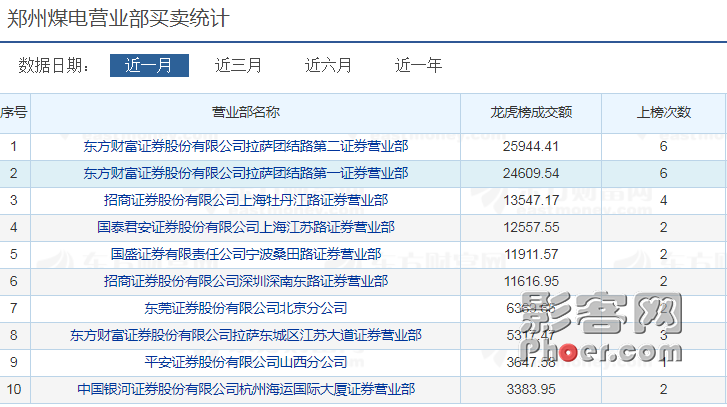Open 招商证券深圳深南东路证券营业部 link
The width and height of the screenshot is (727, 407).
[246, 281]
